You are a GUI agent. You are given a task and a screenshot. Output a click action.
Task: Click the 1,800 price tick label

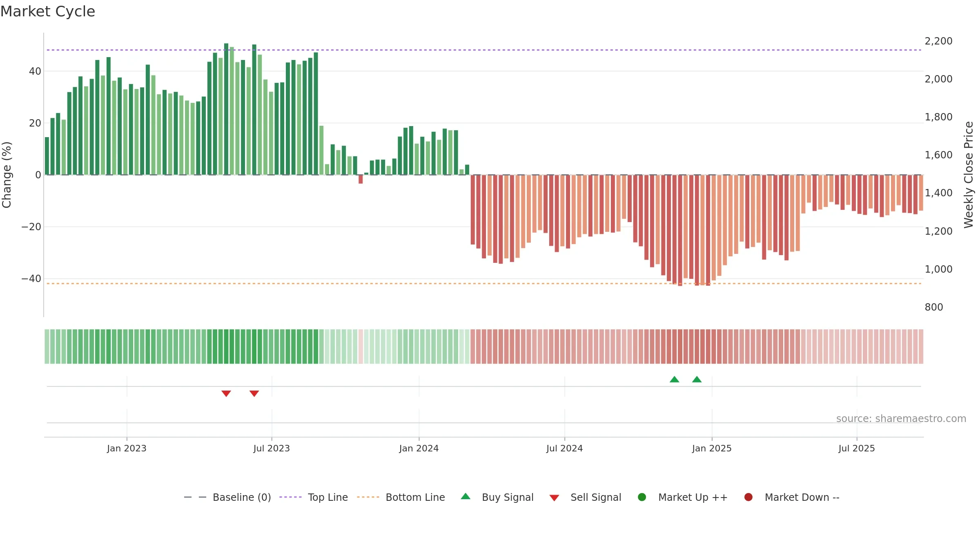tap(938, 117)
